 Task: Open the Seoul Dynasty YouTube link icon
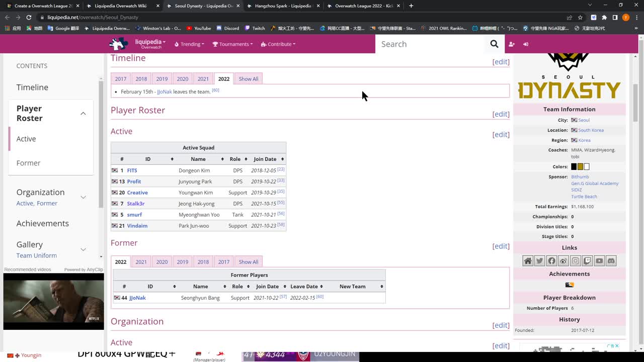point(599,260)
